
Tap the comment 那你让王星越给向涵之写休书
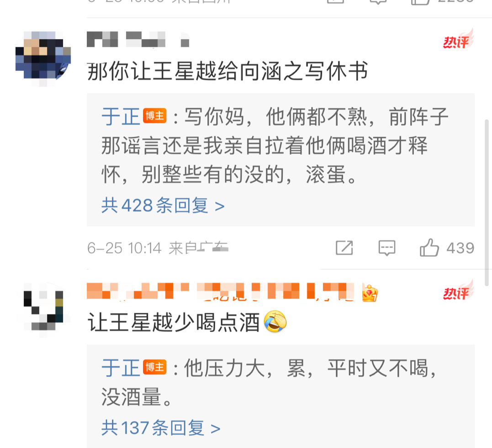pyautogui.click(x=227, y=71)
